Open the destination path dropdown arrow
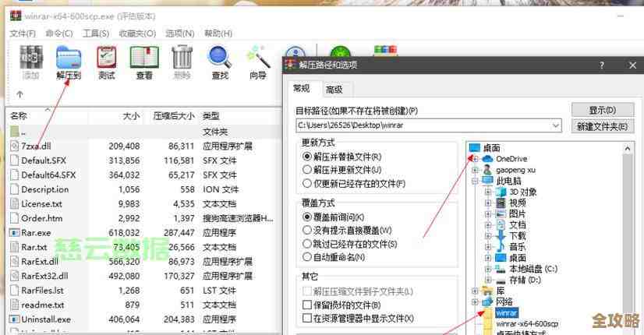 [556, 125]
